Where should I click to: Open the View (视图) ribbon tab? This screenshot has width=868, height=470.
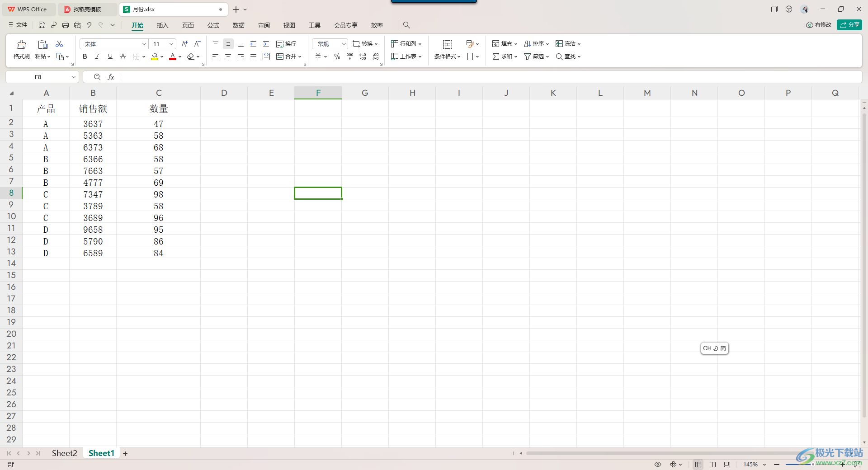click(x=289, y=25)
